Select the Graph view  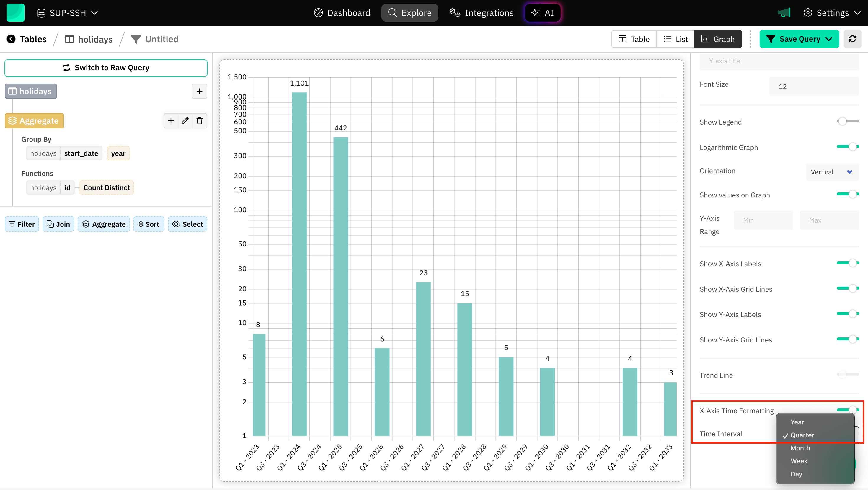718,39
